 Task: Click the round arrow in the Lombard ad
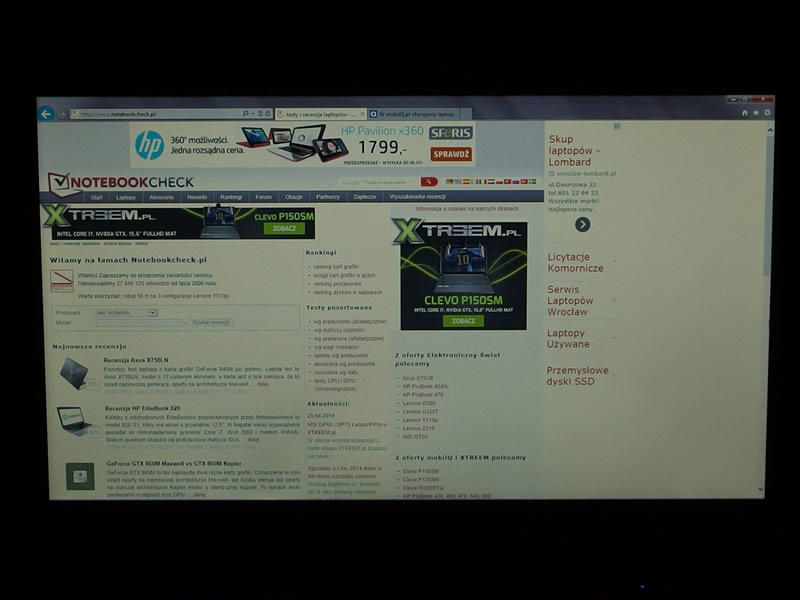[x=583, y=224]
